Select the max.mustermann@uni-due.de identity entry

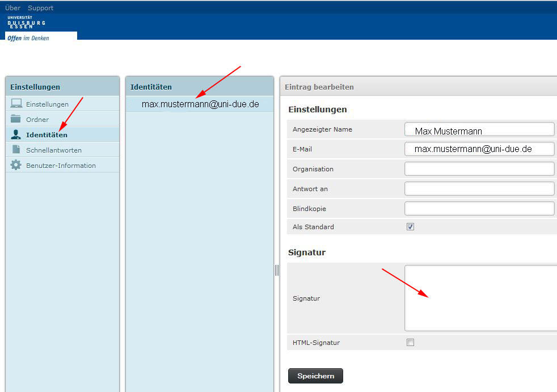click(x=200, y=104)
